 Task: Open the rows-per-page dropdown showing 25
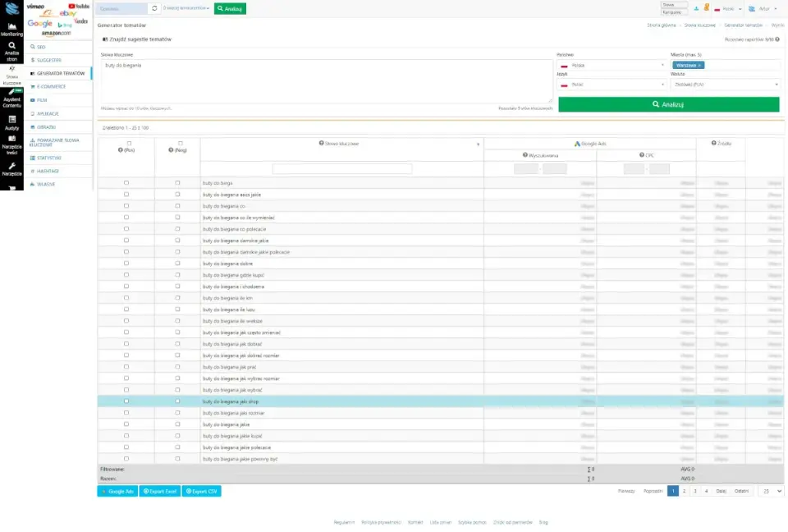(772, 491)
